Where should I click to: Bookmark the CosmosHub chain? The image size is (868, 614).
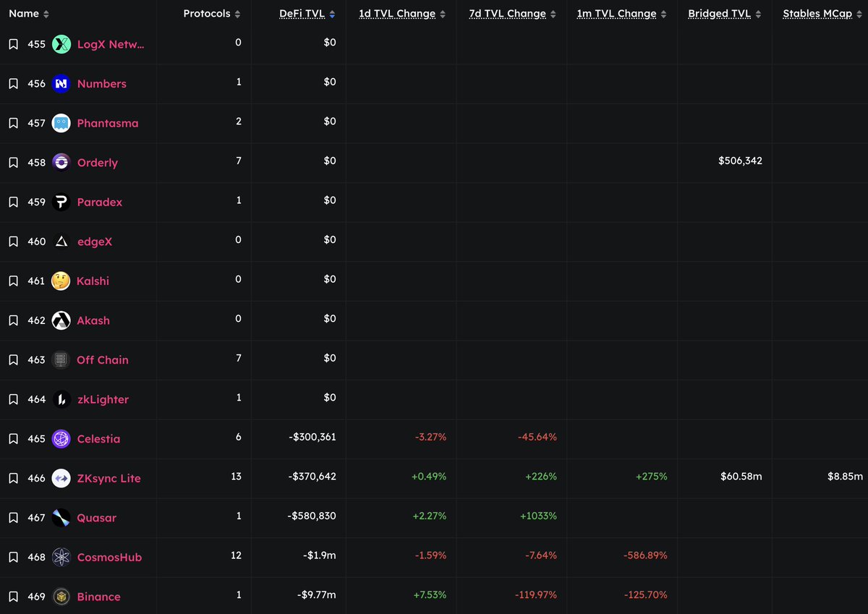(13, 557)
